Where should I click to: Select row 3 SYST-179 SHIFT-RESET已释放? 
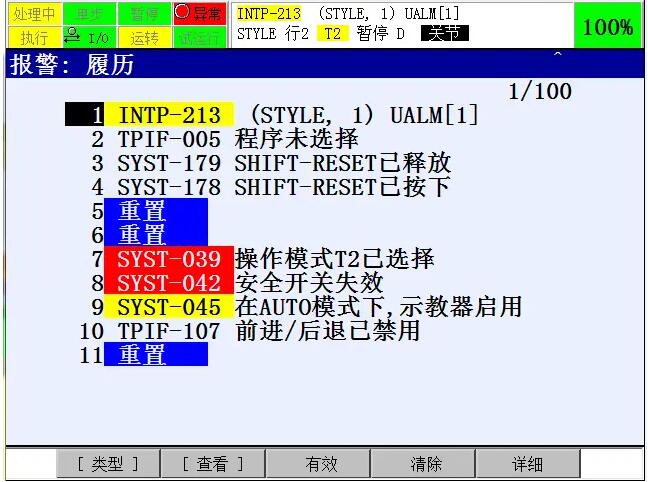click(271, 163)
